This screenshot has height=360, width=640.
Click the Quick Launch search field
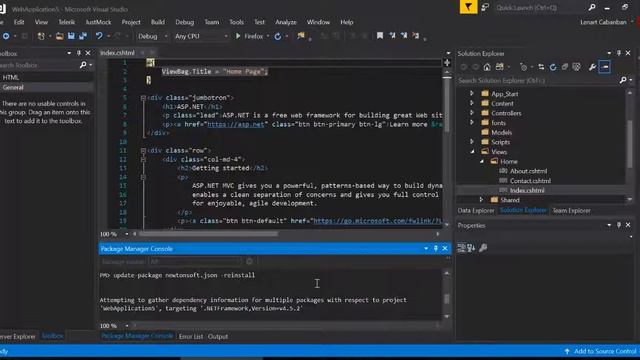click(540, 7)
